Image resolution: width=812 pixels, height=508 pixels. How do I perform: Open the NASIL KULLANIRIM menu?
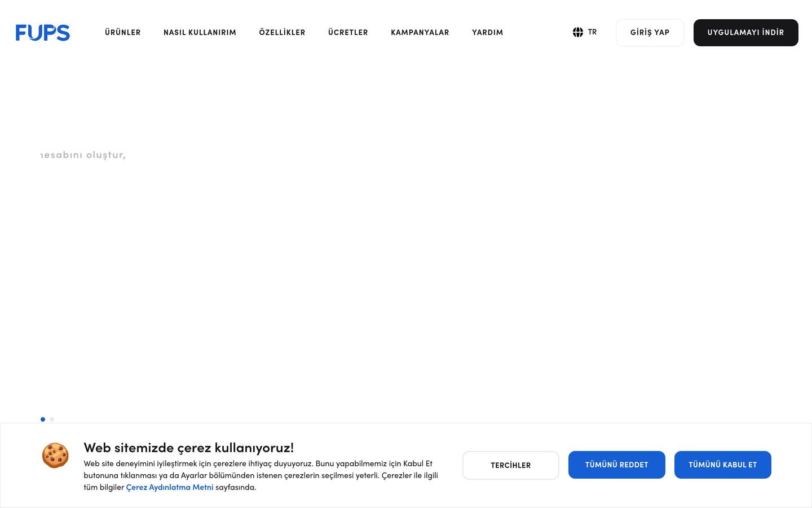tap(200, 32)
